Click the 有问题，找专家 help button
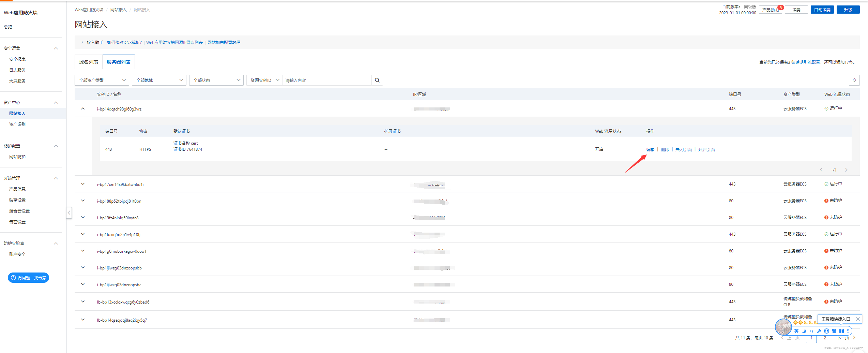The image size is (868, 353). pyautogui.click(x=28, y=278)
